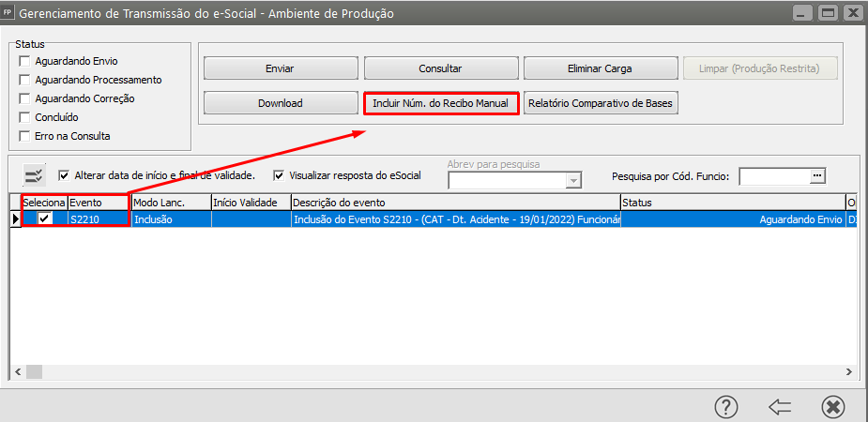Toggle the Aguardando Envio status checkbox

[24, 61]
